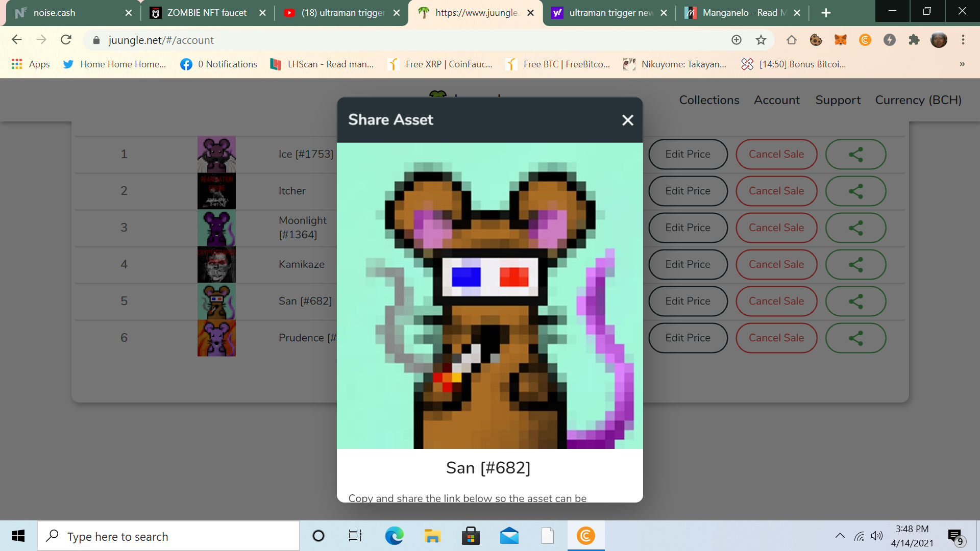Go to the Account menu item
Image resolution: width=980 pixels, height=551 pixels.
tap(777, 100)
